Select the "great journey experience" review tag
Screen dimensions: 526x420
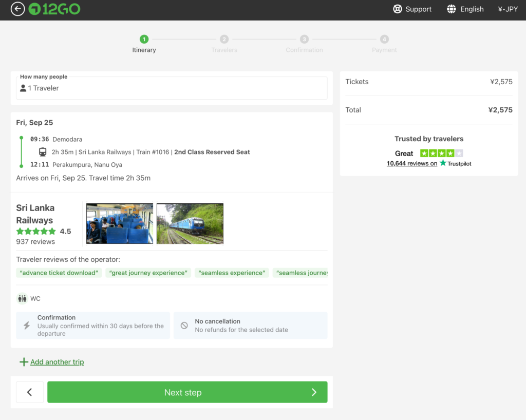click(x=148, y=273)
